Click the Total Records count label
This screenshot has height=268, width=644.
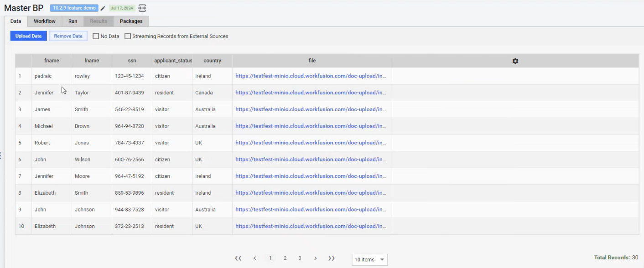(616, 258)
